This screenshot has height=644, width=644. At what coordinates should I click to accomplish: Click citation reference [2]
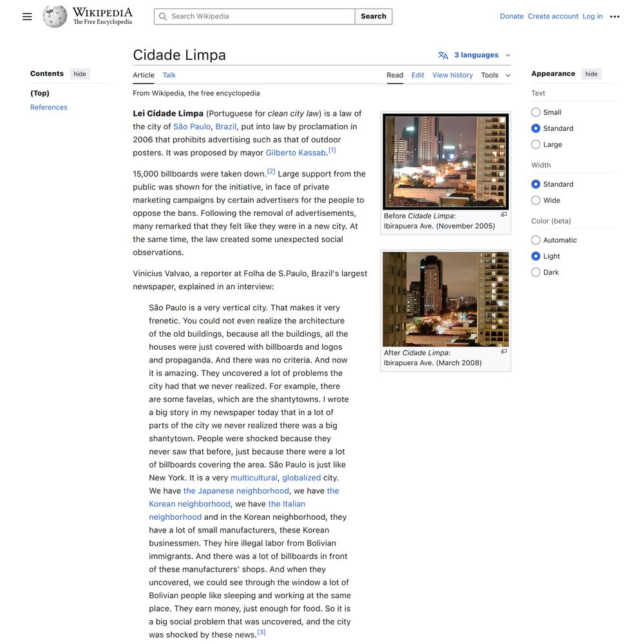pos(271,171)
